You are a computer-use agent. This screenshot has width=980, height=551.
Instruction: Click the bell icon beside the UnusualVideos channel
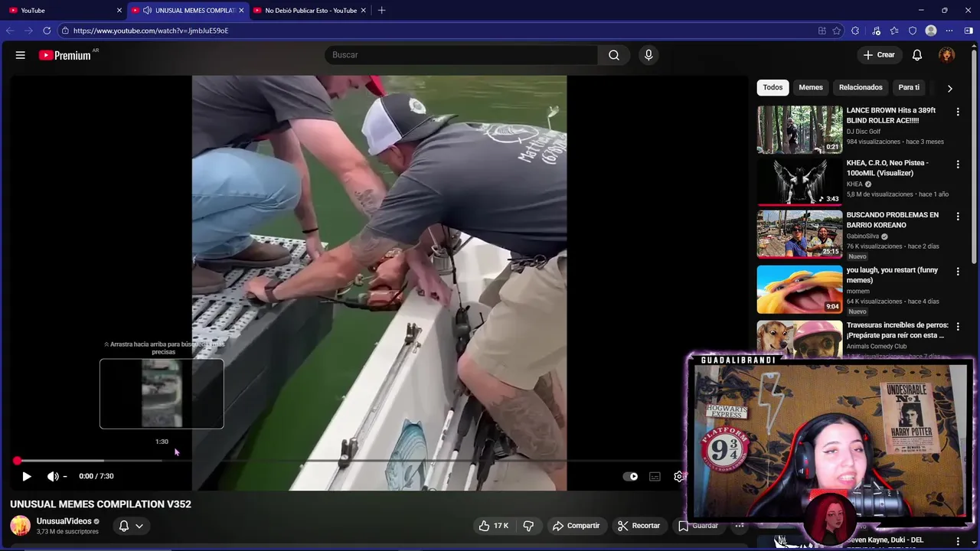pos(124,526)
